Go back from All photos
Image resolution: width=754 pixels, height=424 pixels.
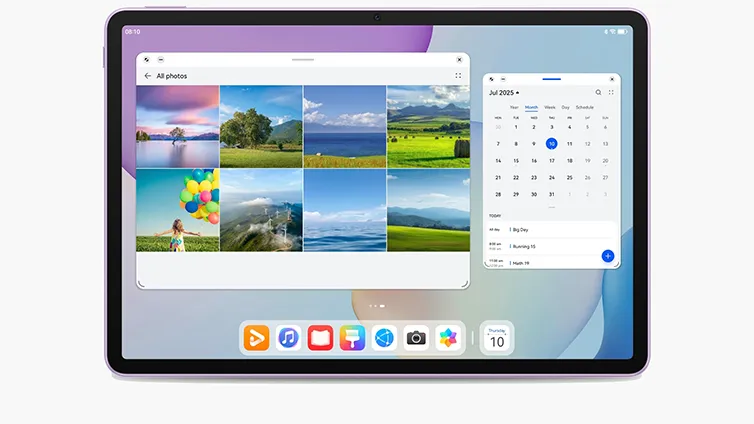148,76
